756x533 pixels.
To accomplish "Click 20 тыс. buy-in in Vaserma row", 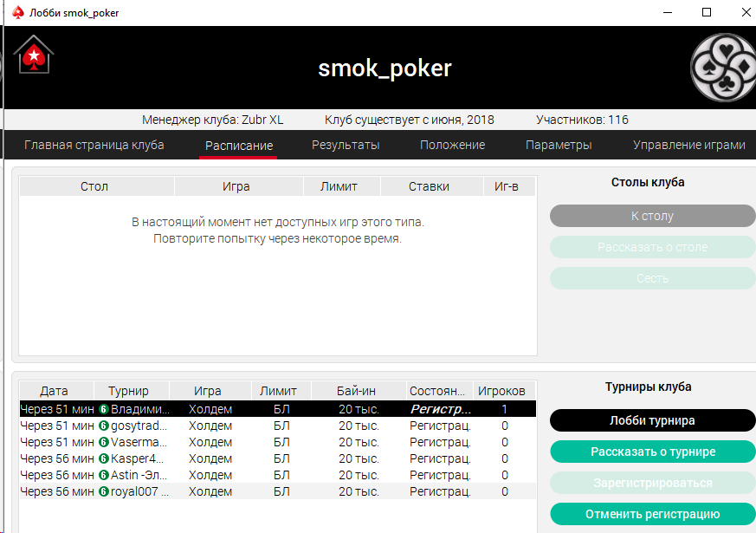I will click(x=359, y=442).
